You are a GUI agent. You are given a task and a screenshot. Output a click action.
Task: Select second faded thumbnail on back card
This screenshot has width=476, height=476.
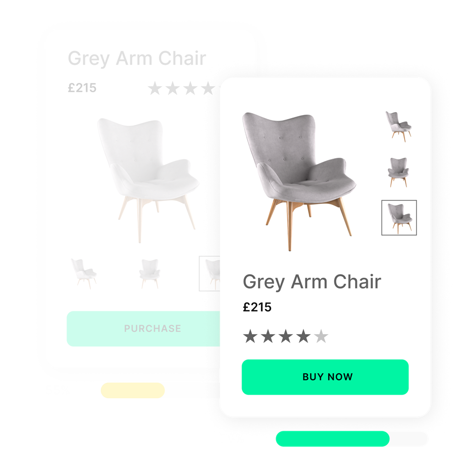(150, 274)
